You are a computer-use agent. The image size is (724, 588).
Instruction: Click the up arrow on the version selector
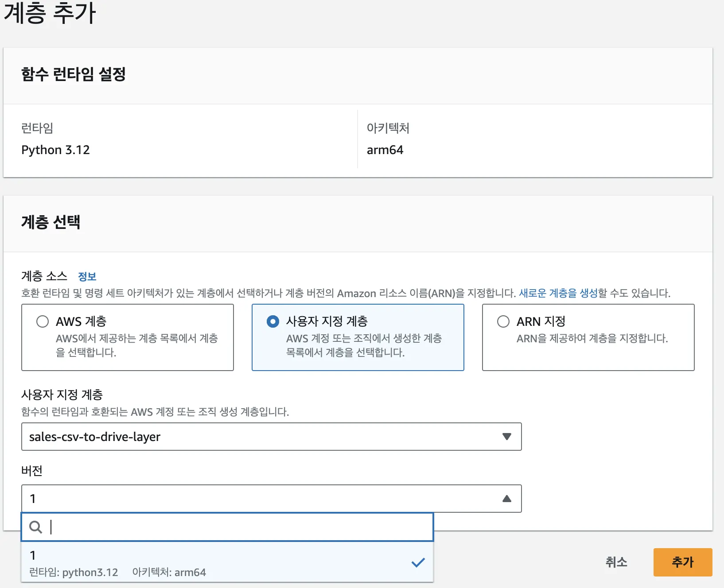tap(507, 499)
